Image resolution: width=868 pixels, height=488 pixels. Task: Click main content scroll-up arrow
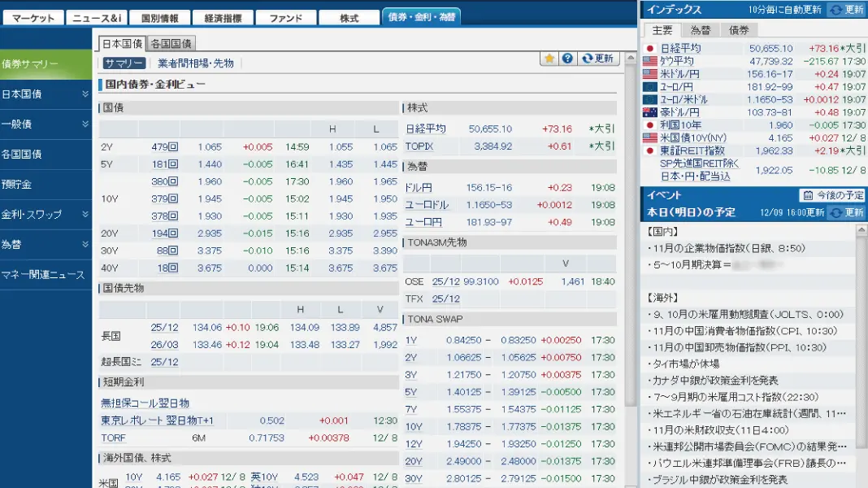click(x=631, y=58)
